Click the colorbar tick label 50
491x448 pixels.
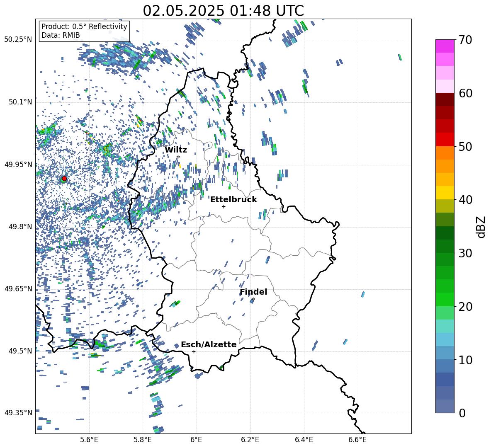tap(465, 146)
